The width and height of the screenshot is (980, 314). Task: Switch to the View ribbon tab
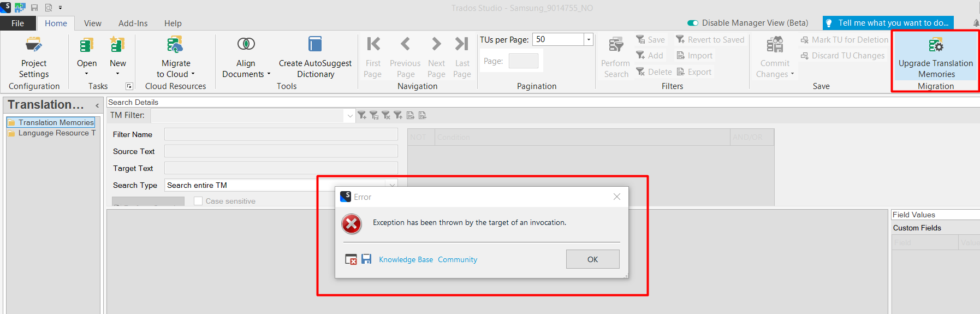point(92,23)
